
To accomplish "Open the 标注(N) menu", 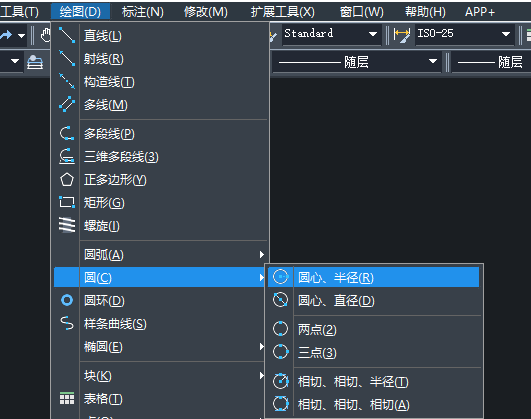I will pyautogui.click(x=143, y=12).
